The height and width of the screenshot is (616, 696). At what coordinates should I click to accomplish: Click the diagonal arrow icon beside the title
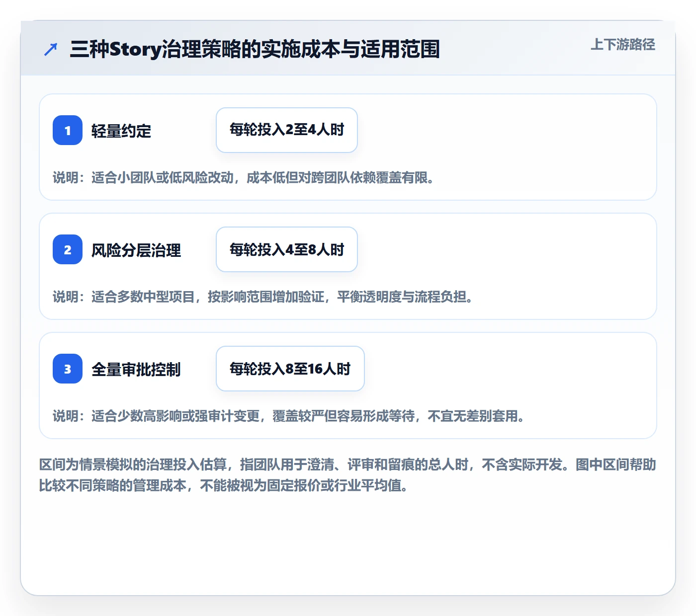pyautogui.click(x=51, y=49)
